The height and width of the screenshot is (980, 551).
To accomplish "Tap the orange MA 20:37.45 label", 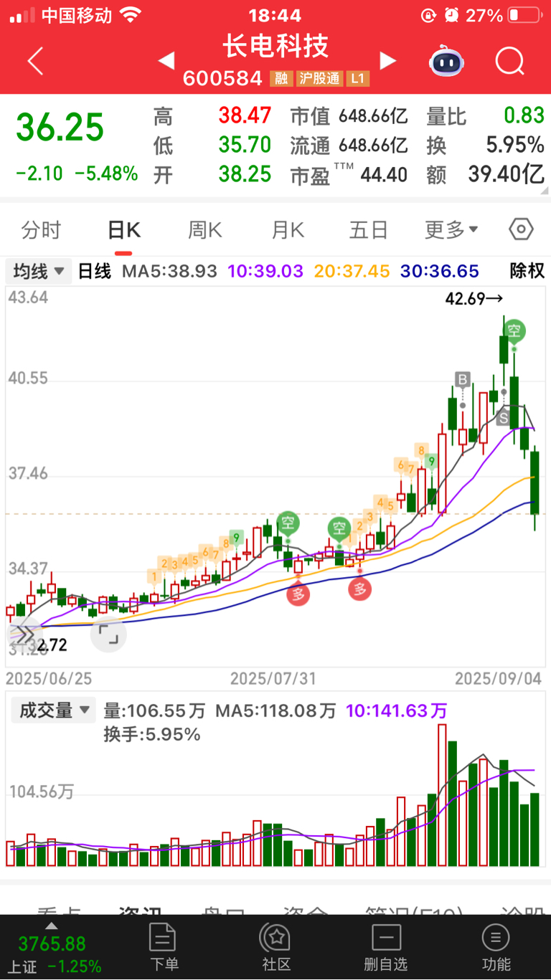I will coord(352,271).
